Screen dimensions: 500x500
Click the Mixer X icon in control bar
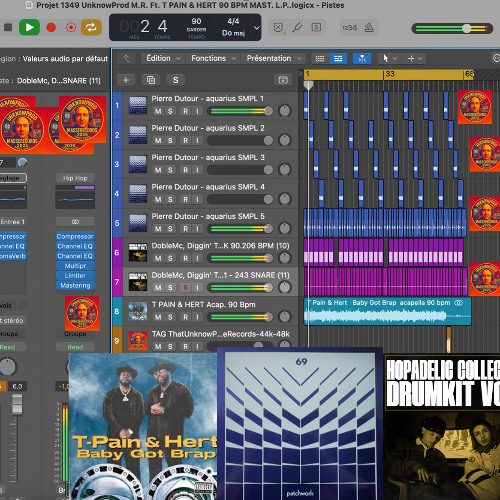click(x=278, y=27)
